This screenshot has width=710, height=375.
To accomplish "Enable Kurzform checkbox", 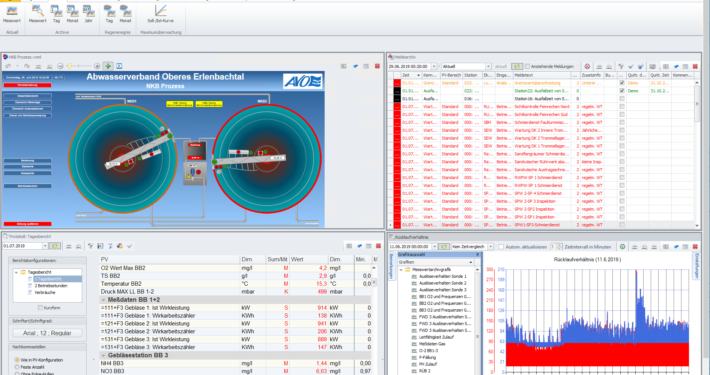I will point(40,308).
